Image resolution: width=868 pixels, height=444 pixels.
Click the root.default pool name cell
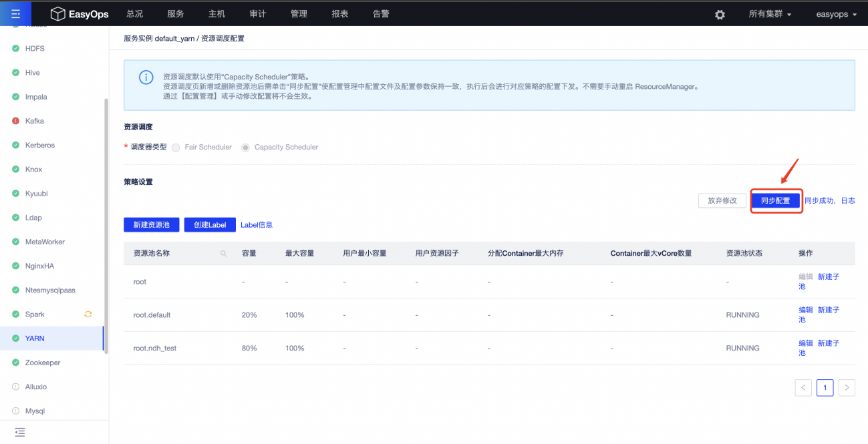tap(152, 315)
